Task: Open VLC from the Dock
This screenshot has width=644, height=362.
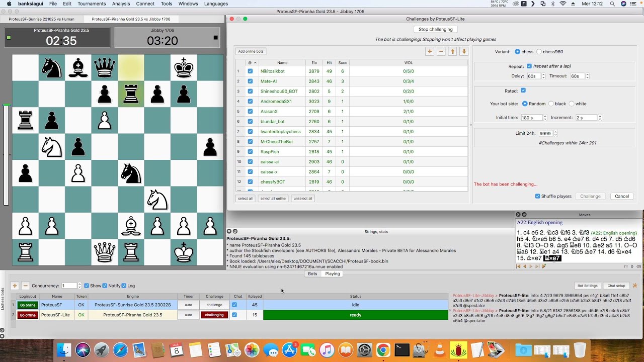Action: [x=439, y=350]
